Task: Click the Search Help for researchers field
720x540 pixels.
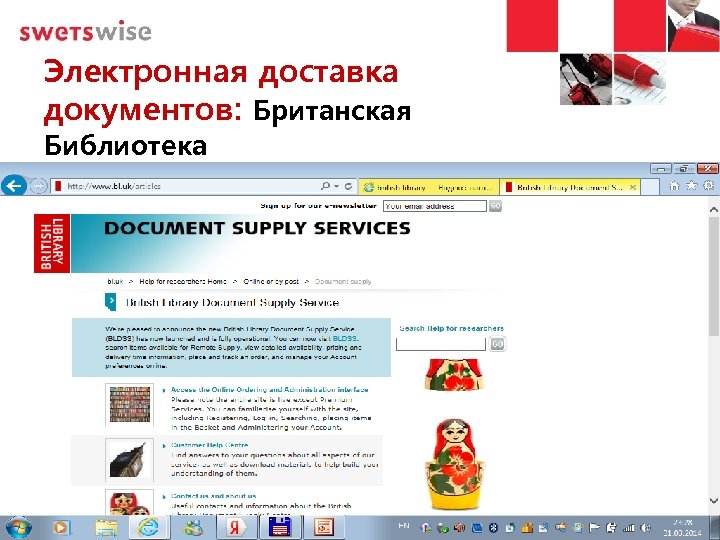Action: (440, 344)
